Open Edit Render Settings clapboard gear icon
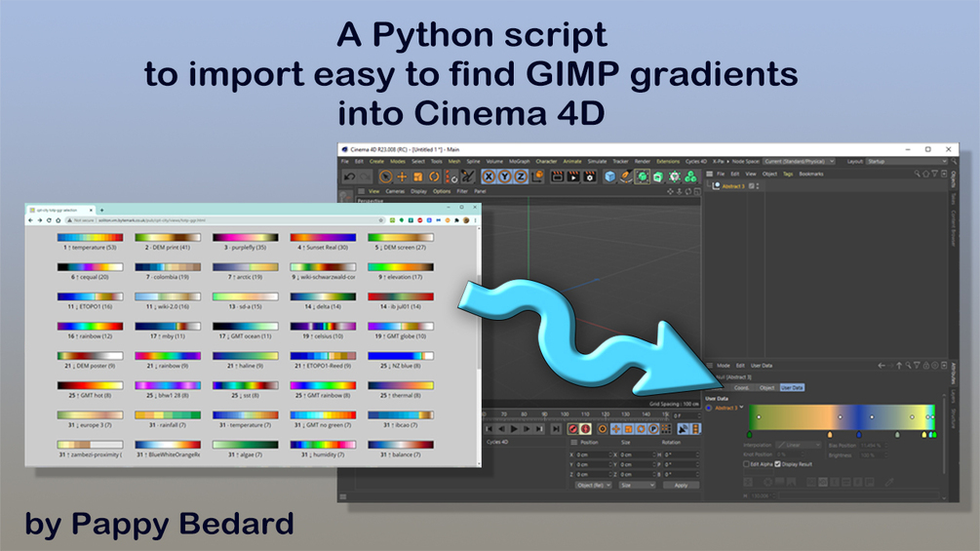This screenshot has height=551, width=980. click(x=589, y=177)
